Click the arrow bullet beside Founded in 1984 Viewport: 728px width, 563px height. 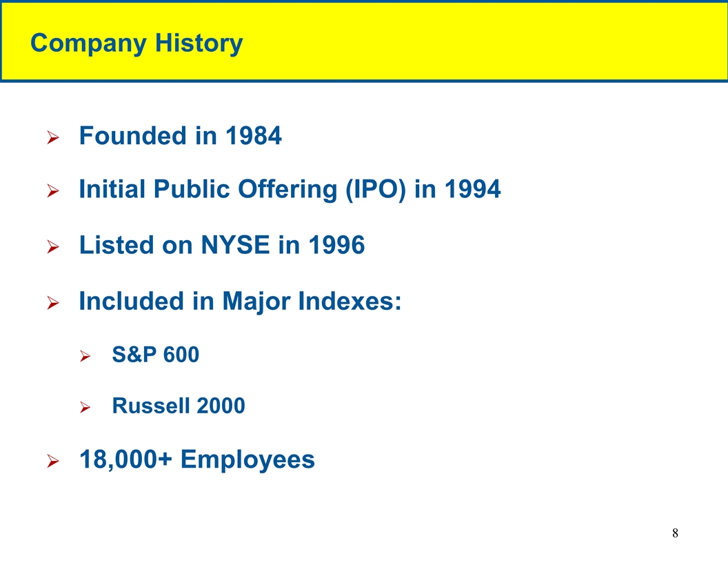pos(50,138)
